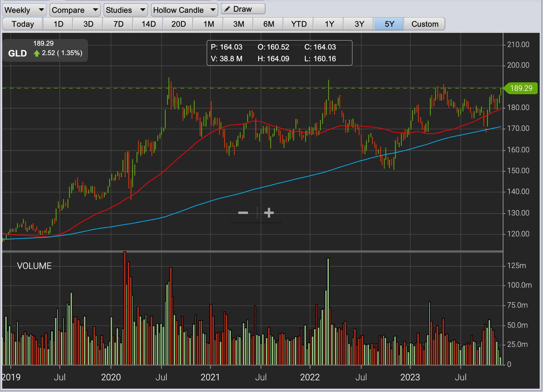Open the Studies dropdown menu
This screenshot has width=543, height=392.
126,10
